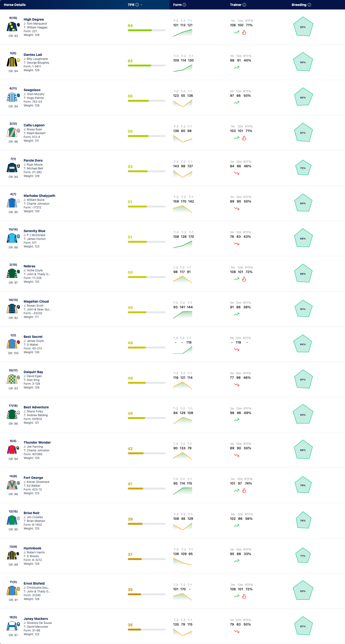This screenshot has height=644, width=345.
Task: Select the Horse Details column header
Action: (15, 5)
